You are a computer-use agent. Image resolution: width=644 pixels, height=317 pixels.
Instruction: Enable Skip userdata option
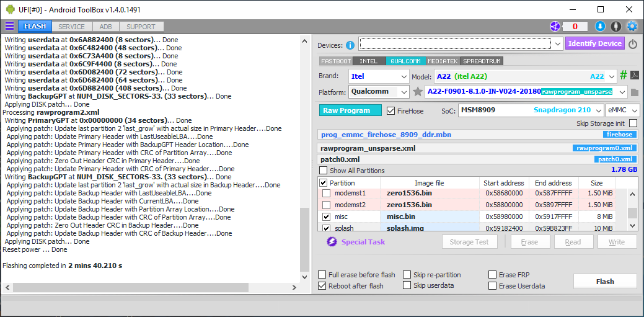pos(407,285)
